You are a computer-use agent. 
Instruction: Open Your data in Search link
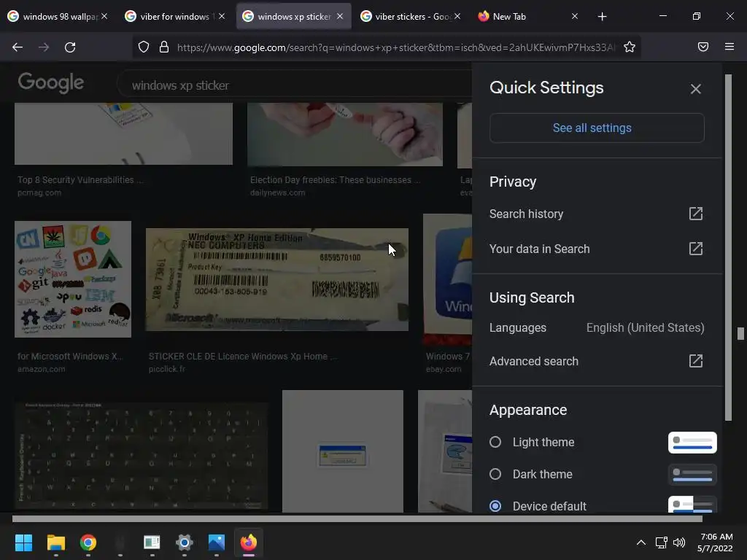tap(539, 249)
